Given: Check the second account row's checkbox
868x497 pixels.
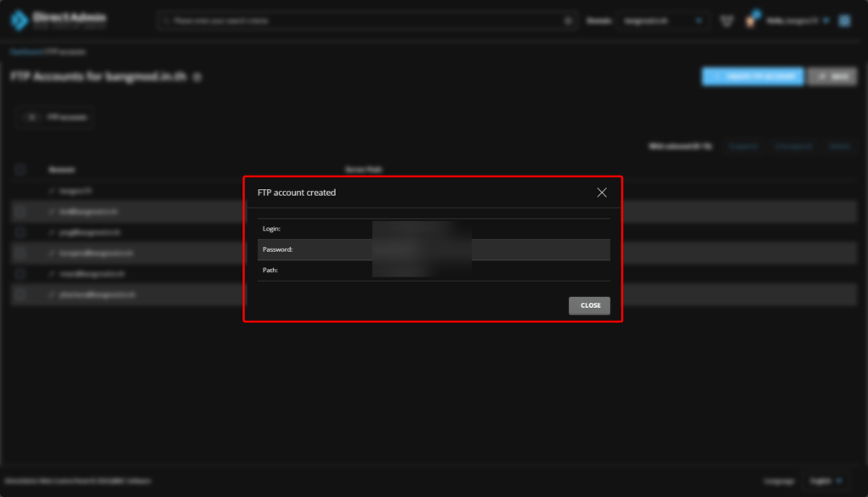Looking at the screenshot, I should tap(20, 211).
